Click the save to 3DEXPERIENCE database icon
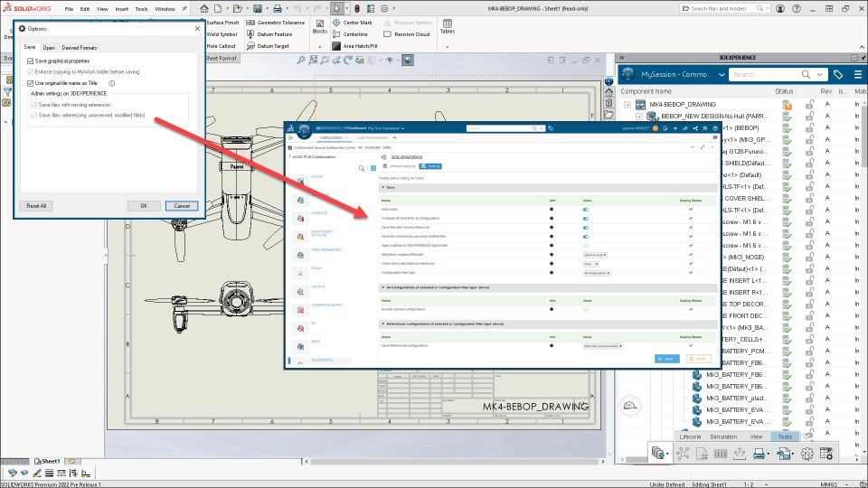 [x=657, y=453]
